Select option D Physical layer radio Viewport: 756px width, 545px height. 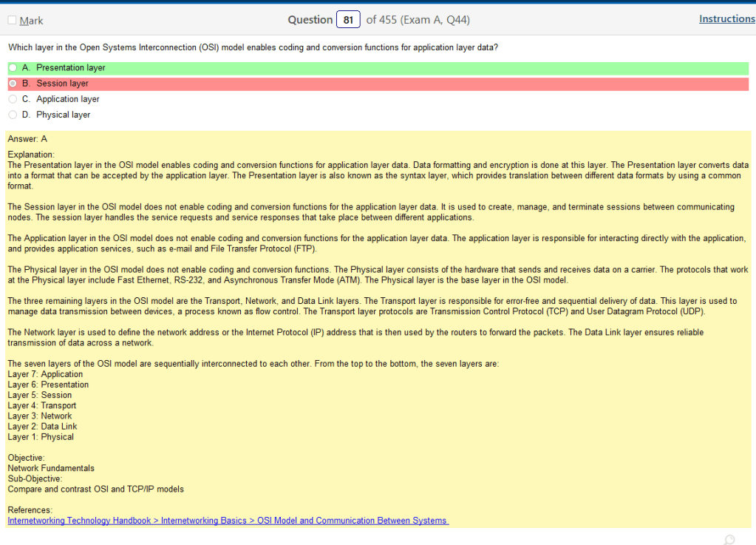pyautogui.click(x=13, y=115)
